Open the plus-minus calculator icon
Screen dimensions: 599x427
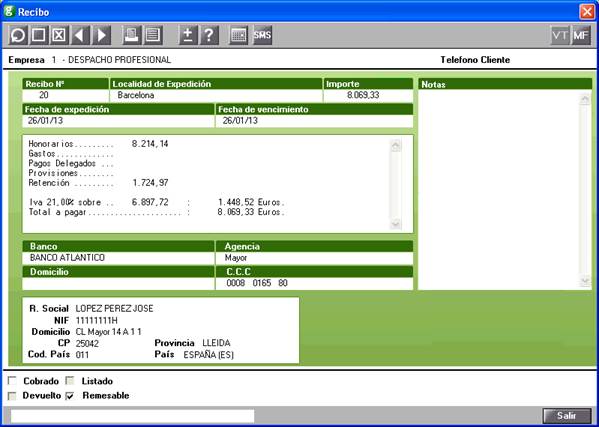[x=188, y=36]
